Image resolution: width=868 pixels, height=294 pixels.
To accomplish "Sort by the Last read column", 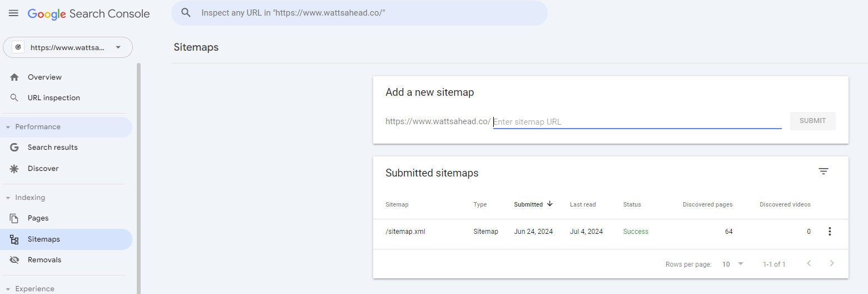I will click(x=583, y=204).
